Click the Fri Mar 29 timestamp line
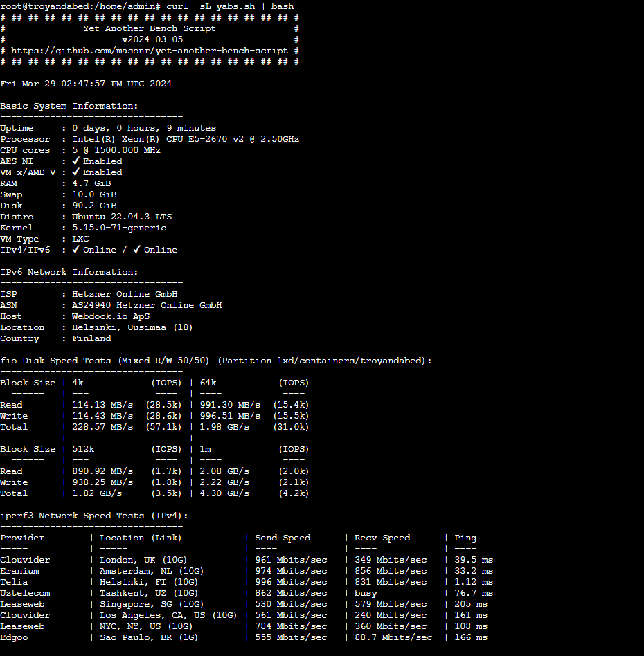The image size is (644, 656). [86, 84]
